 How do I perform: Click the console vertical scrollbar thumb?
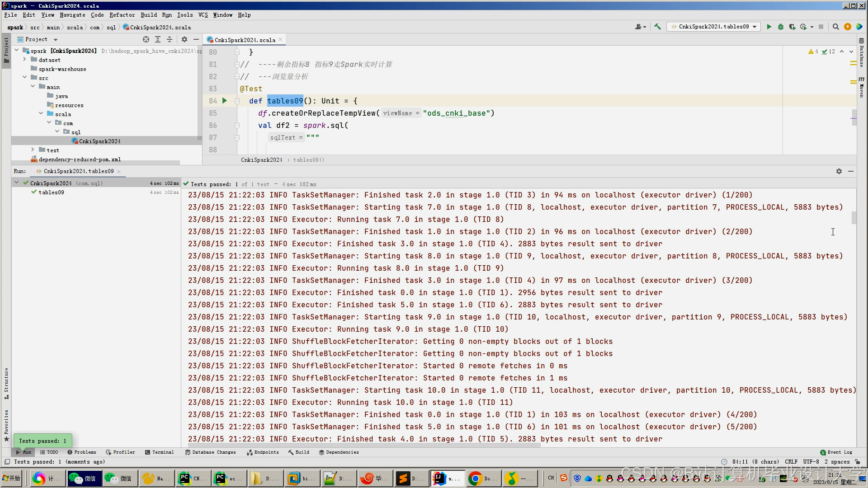click(854, 218)
